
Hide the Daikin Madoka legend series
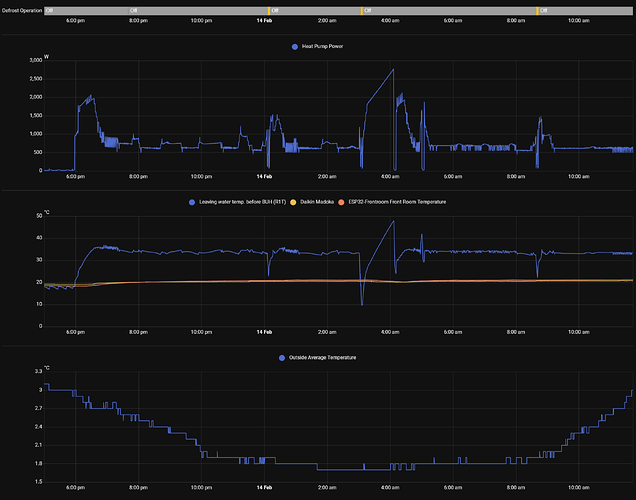(x=312, y=202)
